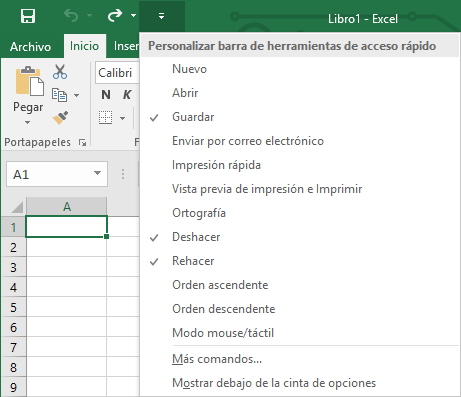The image size is (461, 397).
Task: Enable Vista previa de impresión e Imprimir
Action: click(x=299, y=189)
